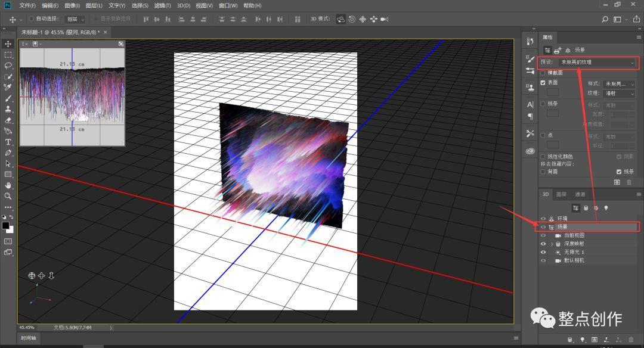This screenshot has height=348, width=644.
Task: Click the lightbulb filter icon in the 3D panel
Action: point(606,208)
